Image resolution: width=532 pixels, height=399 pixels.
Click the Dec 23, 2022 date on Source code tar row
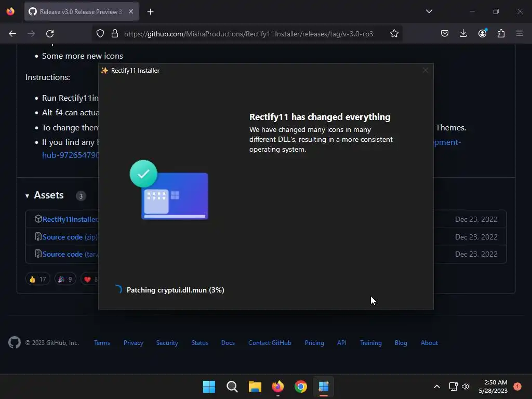coord(476,254)
